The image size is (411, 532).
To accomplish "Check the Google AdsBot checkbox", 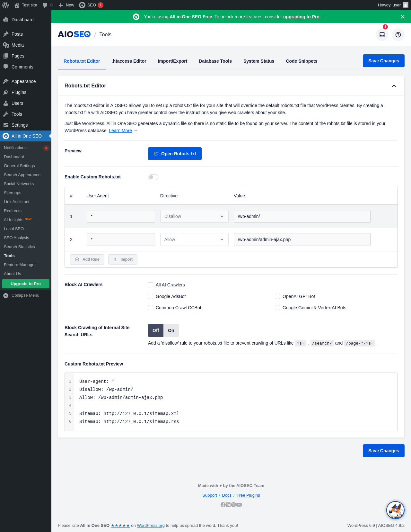I will [x=151, y=296].
